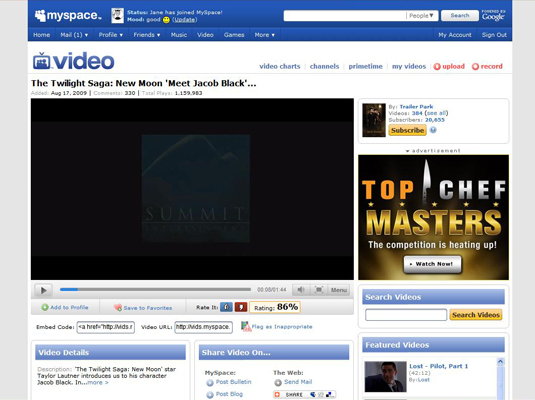The width and height of the screenshot is (535, 400).
Task: Click the Update status link
Action: [185, 20]
